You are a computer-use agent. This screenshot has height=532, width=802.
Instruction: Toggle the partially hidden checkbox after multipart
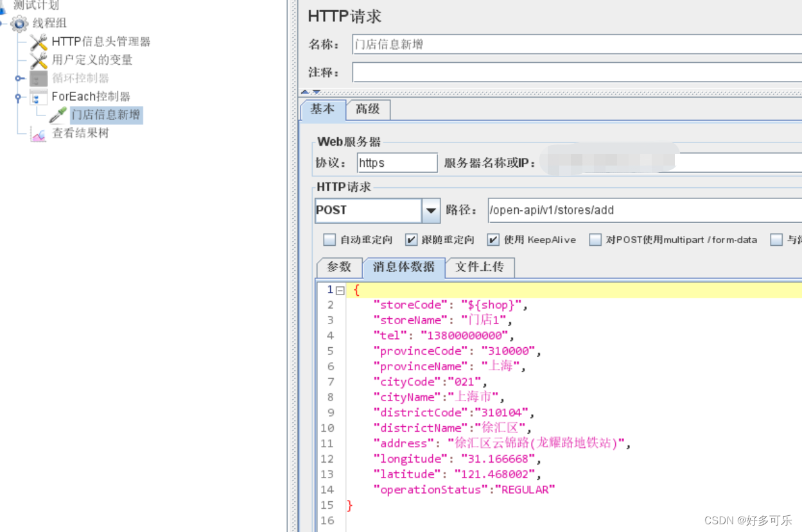(776, 240)
